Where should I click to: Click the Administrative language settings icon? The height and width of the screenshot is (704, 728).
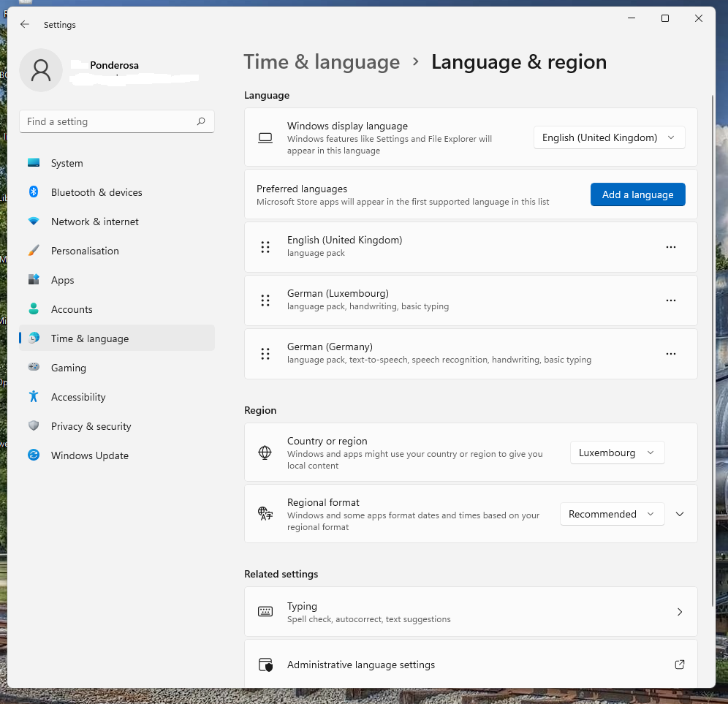click(265, 665)
